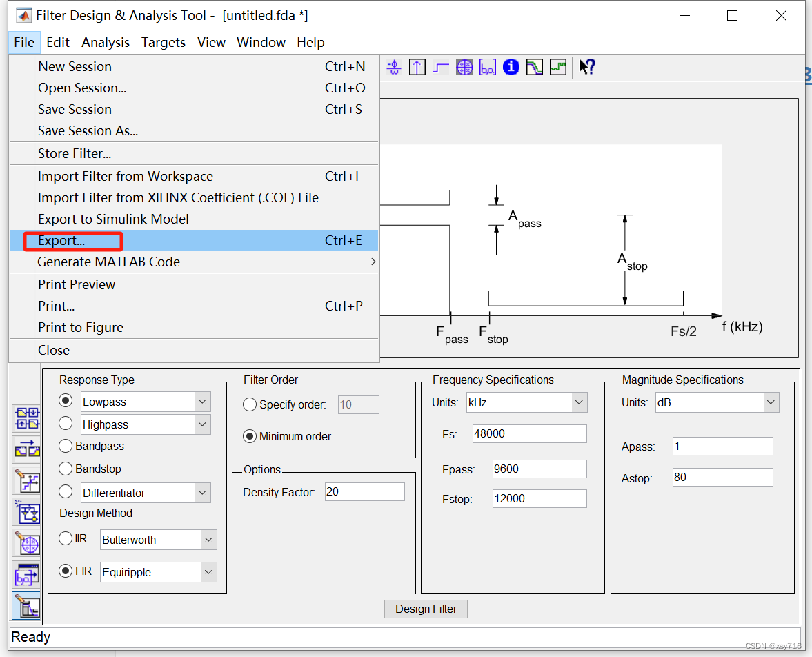Image resolution: width=812 pixels, height=657 pixels.
Task: Select Open Session... menu item
Action: coord(194,88)
